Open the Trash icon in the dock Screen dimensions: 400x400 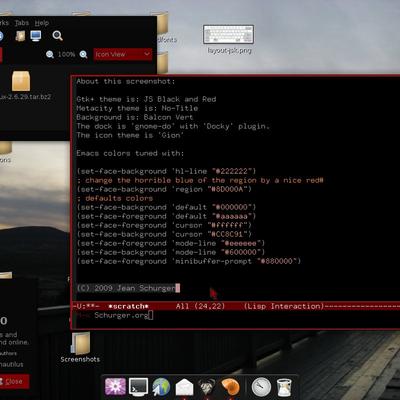click(x=284, y=388)
